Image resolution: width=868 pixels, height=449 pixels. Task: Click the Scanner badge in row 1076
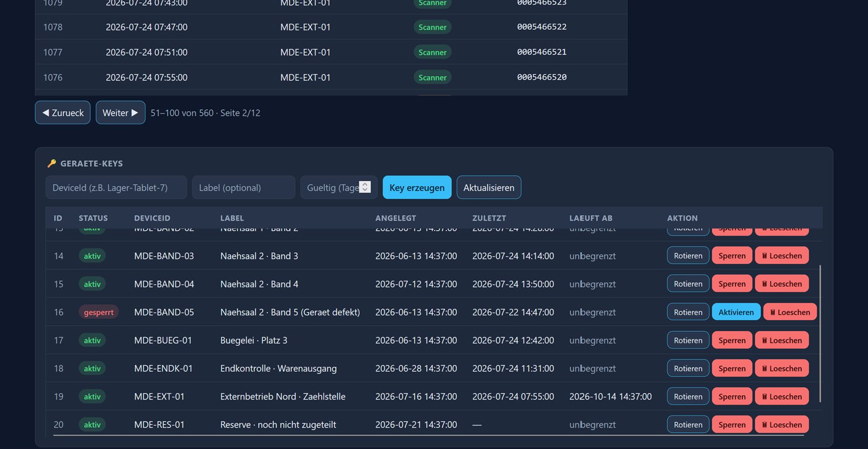432,78
